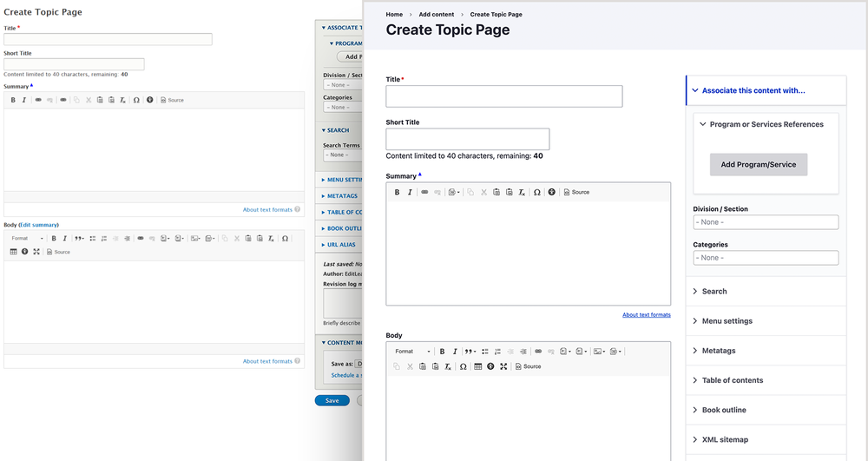
Task: Switch right form Summary editor to Source
Action: coord(577,192)
